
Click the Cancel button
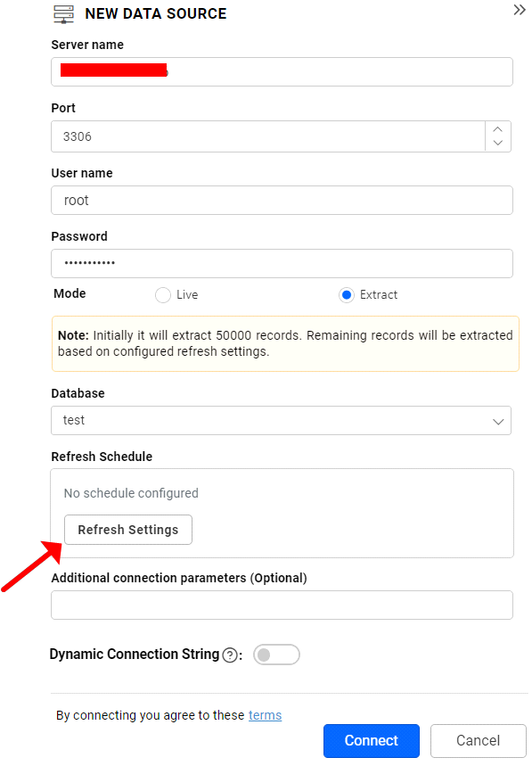478,740
